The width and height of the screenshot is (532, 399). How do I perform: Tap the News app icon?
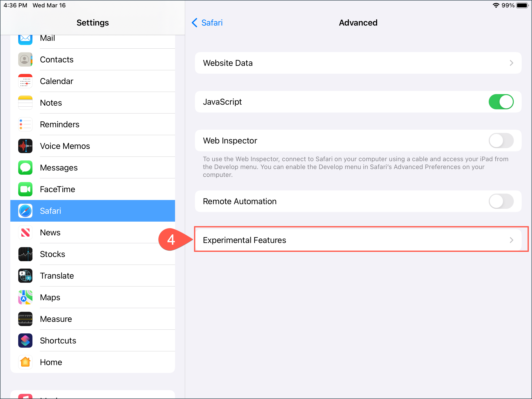(25, 232)
